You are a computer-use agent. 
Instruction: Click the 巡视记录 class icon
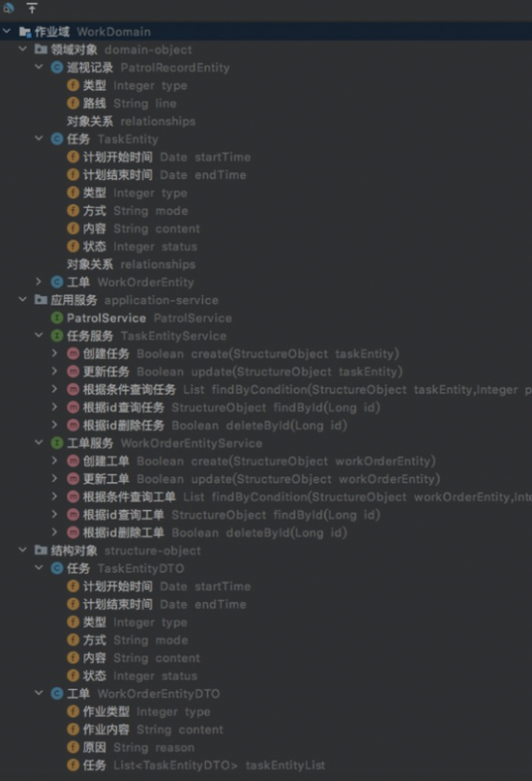[x=57, y=67]
